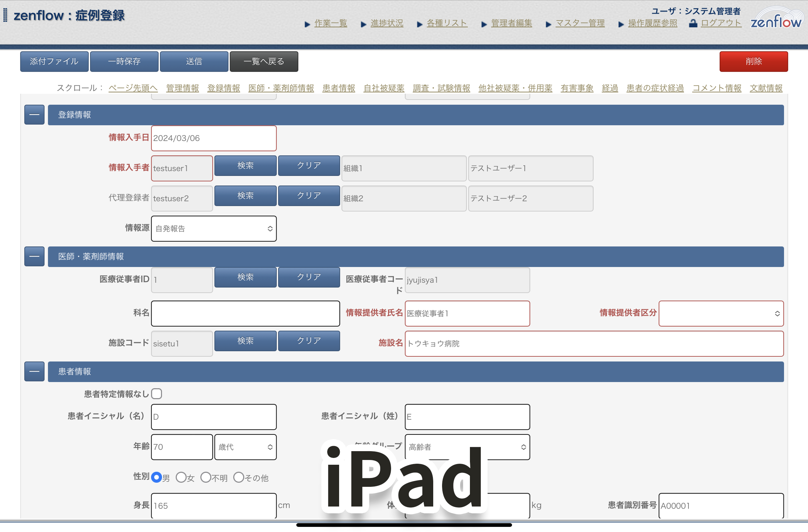Click クリア button for 情報入手者
808x532 pixels.
point(309,166)
